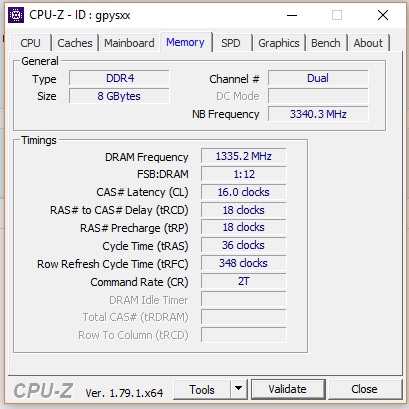Click the Command Rate 2T value
Screen dimensions: 409x409
pyautogui.click(x=244, y=282)
